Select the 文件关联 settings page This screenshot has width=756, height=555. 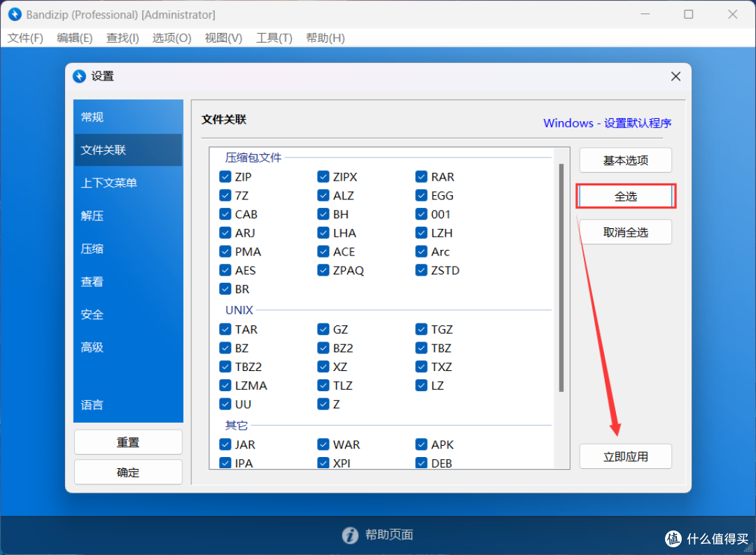128,150
